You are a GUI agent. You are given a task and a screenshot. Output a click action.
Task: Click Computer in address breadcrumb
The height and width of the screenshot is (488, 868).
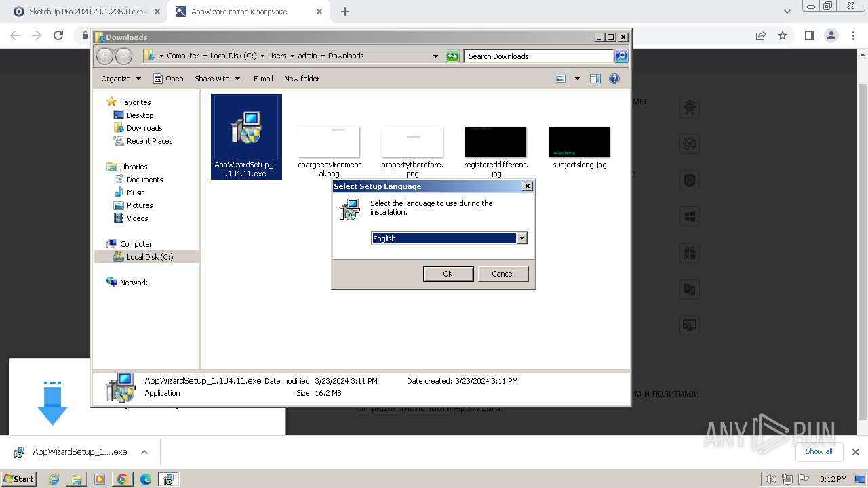pos(183,56)
